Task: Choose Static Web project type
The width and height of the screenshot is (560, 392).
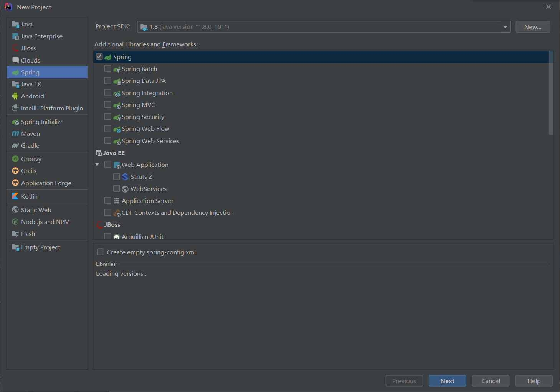Action: [47, 210]
